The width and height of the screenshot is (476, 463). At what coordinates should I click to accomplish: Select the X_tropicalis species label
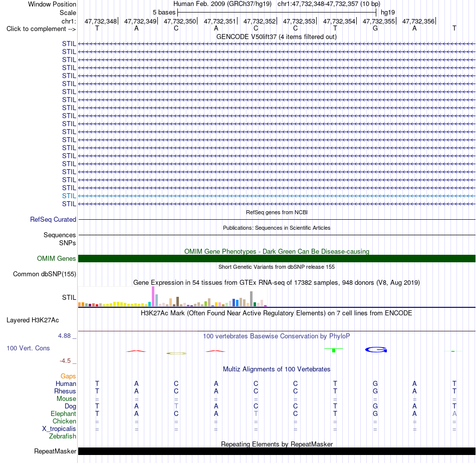coord(59,429)
